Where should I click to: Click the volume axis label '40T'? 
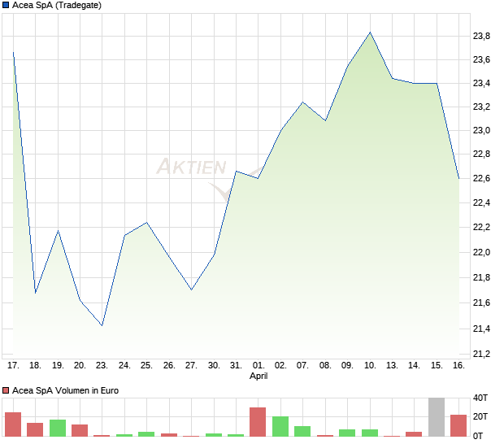[480, 398]
